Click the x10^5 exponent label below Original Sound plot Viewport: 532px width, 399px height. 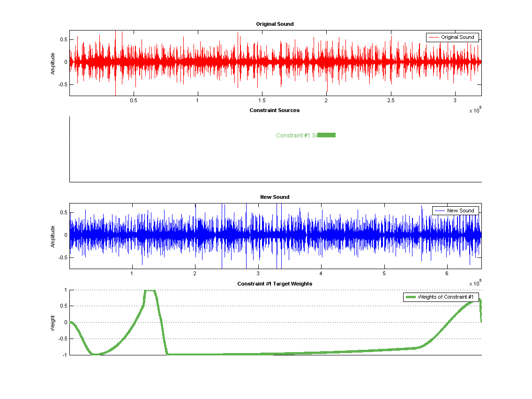click(475, 111)
